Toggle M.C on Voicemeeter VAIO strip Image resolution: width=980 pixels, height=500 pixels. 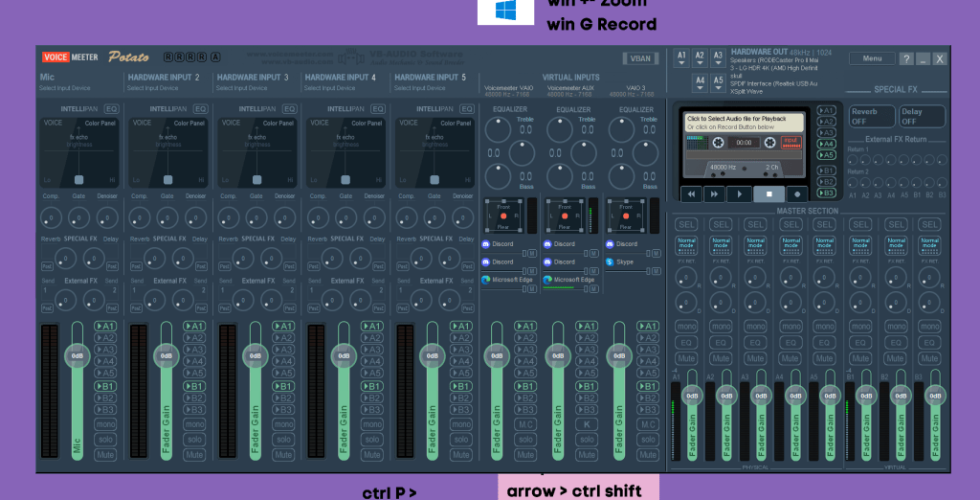(x=524, y=424)
